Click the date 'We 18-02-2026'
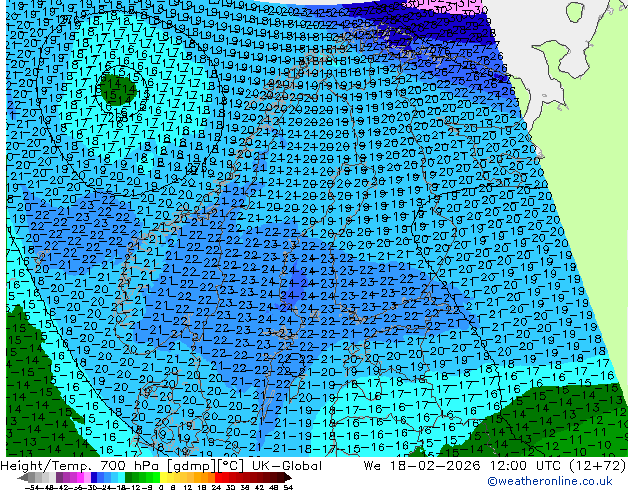634x490 pixels. (x=422, y=466)
